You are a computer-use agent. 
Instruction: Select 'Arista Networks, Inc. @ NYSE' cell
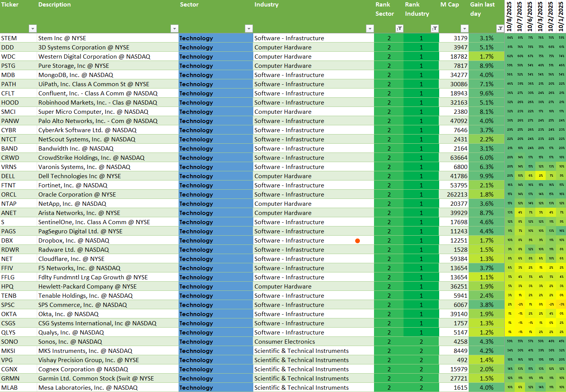tap(108, 213)
